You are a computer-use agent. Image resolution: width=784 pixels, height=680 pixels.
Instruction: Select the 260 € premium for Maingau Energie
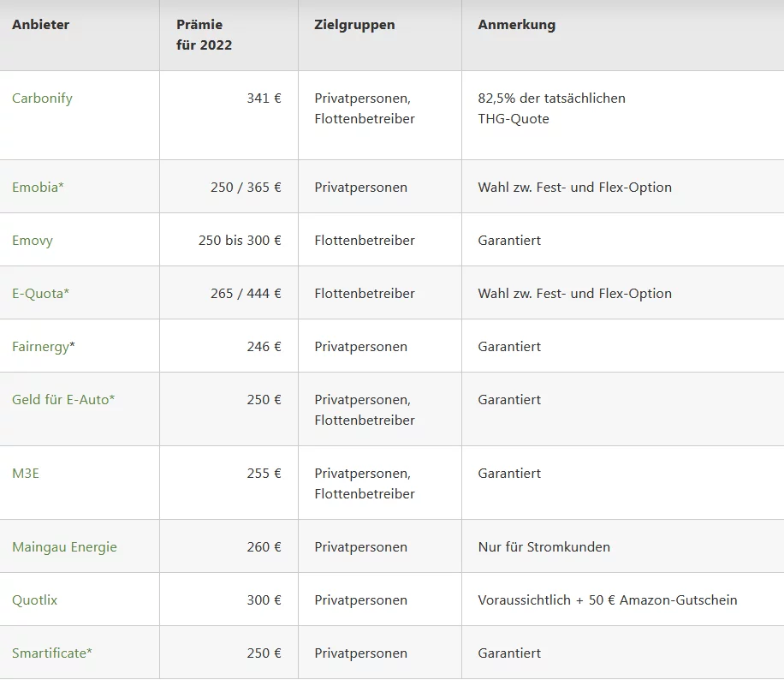point(264,547)
